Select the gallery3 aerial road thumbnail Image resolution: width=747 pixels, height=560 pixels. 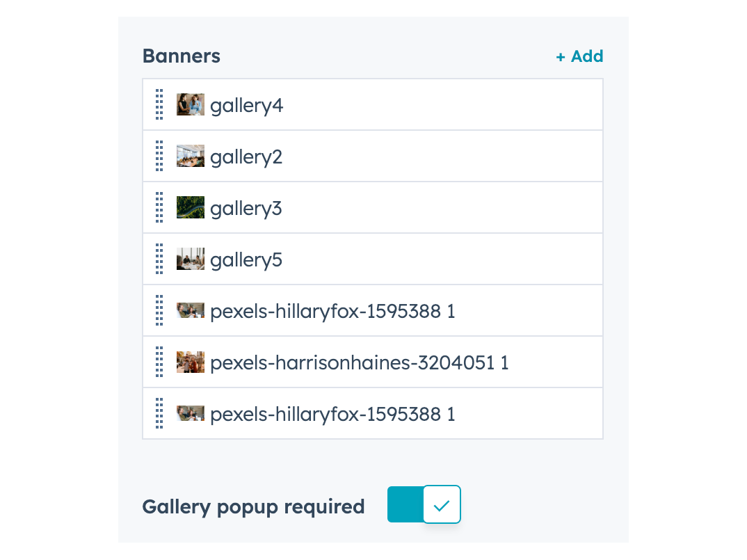[x=190, y=207]
